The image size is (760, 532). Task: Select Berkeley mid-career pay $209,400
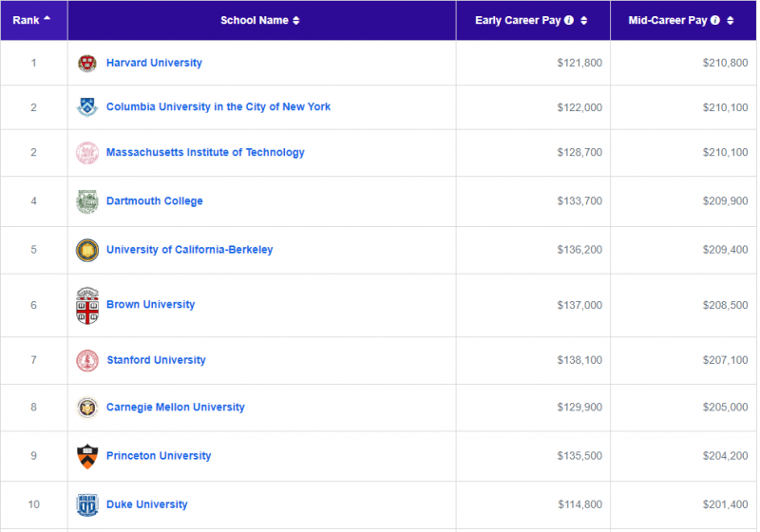(725, 250)
